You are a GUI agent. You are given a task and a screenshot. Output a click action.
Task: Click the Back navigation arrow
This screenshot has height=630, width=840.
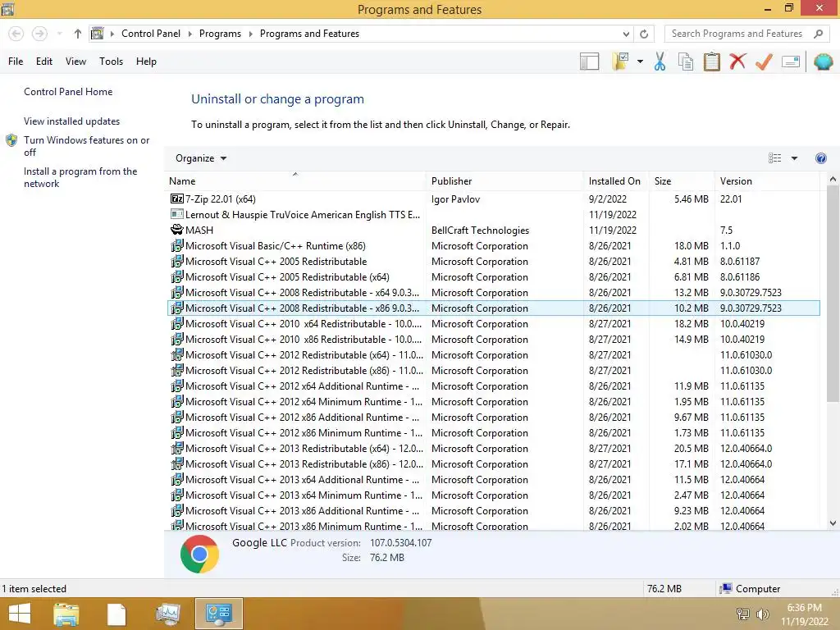click(16, 34)
